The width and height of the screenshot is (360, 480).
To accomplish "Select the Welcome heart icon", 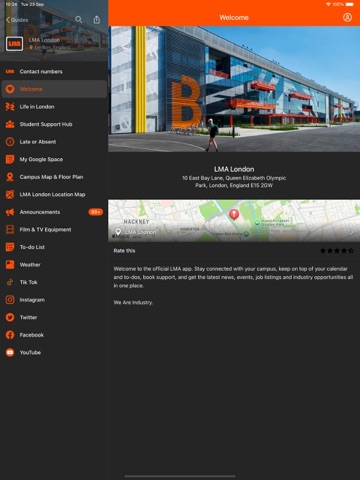I will [10, 89].
